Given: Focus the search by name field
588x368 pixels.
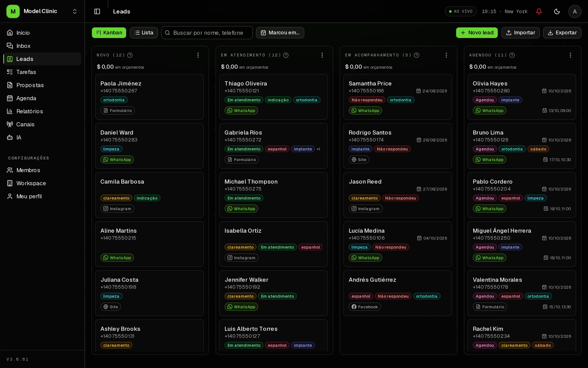Looking at the screenshot, I should (x=207, y=33).
